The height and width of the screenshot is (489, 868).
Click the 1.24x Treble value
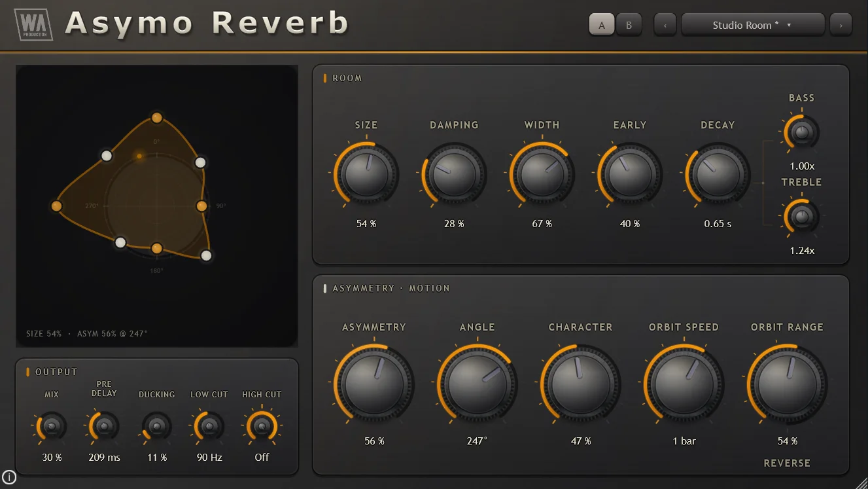pyautogui.click(x=802, y=250)
